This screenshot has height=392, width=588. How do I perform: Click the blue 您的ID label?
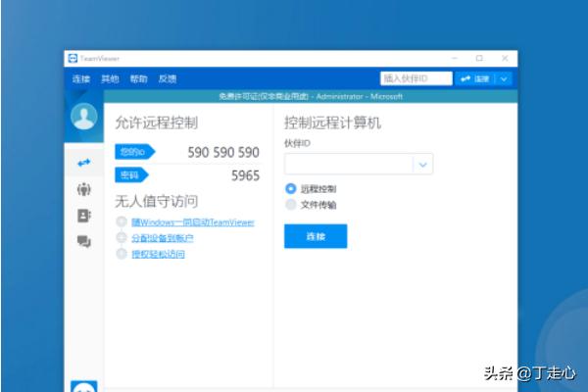click(134, 152)
